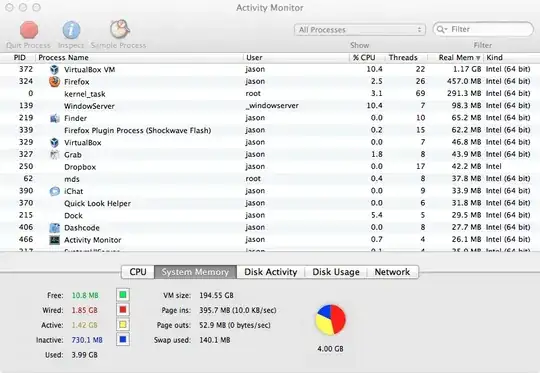Click the Page outs 52.9 MB value
The width and height of the screenshot is (540, 373).
pyautogui.click(x=235, y=325)
